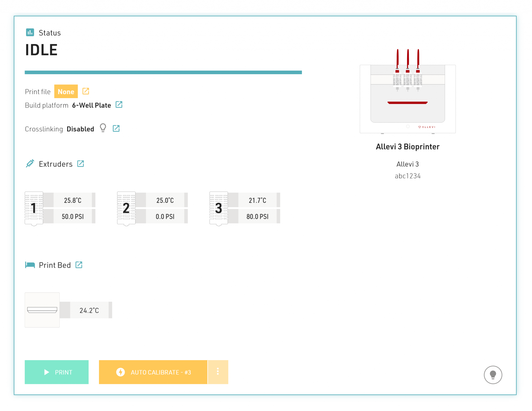Click the lightning bolt icon on Auto Calibrate
This screenshot has height=411, width=532.
click(x=121, y=372)
